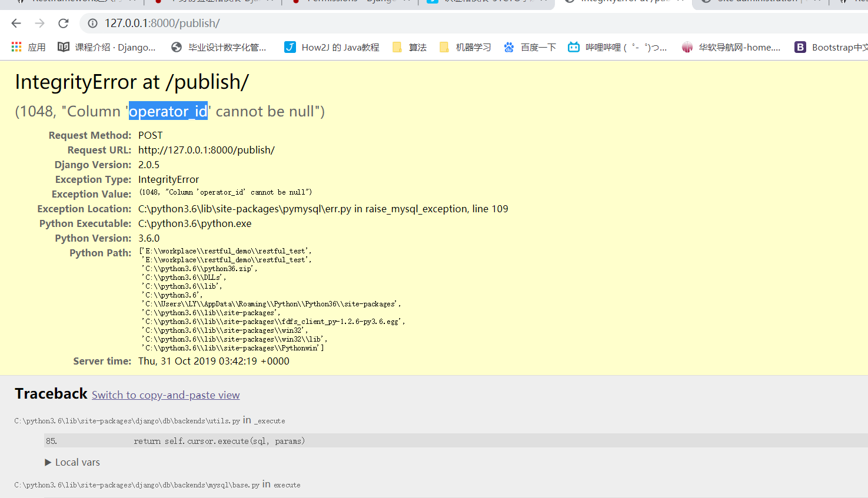Reload the current page
The width and height of the screenshot is (868, 498).
coord(64,23)
